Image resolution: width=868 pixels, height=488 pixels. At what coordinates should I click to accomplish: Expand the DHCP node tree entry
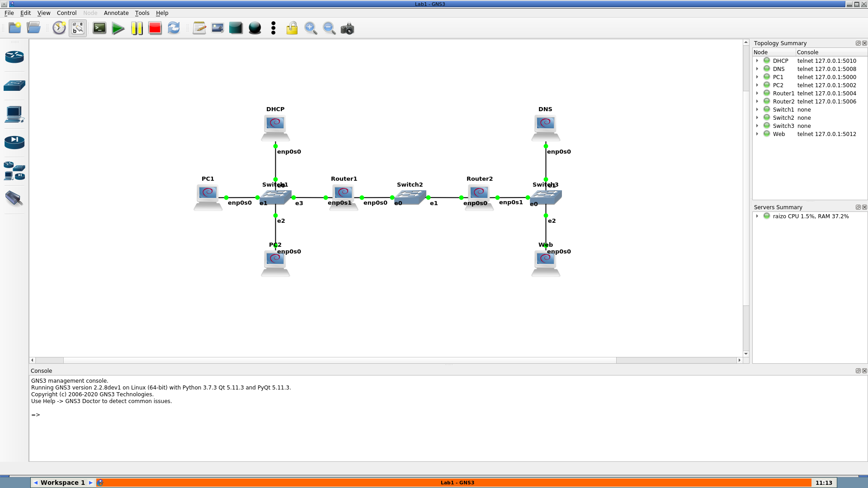pos(757,61)
